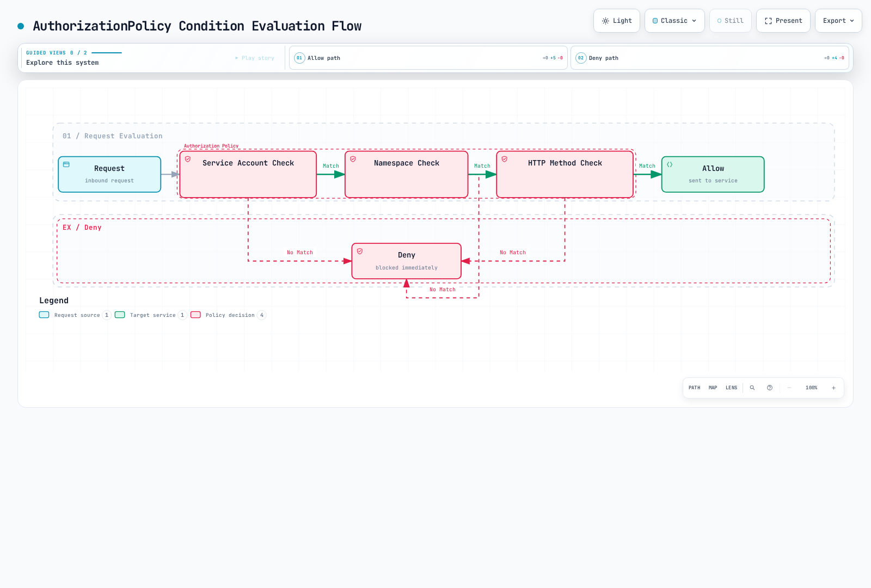
Task: Select the 02 Deny path view
Action: click(710, 58)
